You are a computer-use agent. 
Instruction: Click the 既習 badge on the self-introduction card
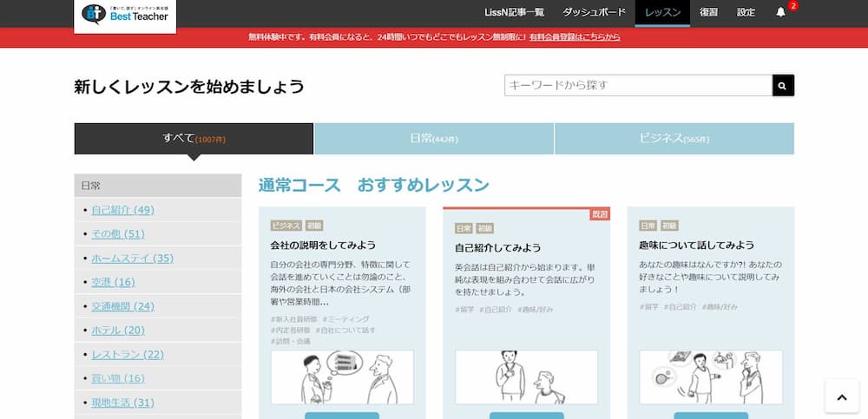600,215
